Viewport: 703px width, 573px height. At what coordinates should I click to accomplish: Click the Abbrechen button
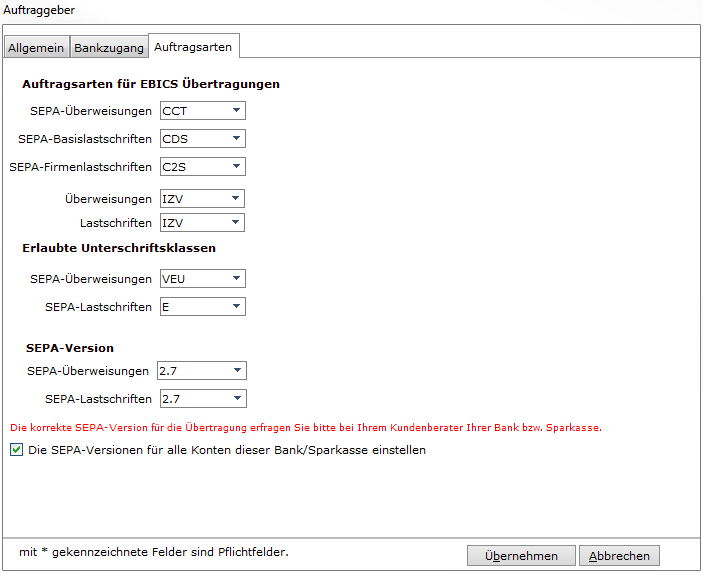tap(619, 556)
